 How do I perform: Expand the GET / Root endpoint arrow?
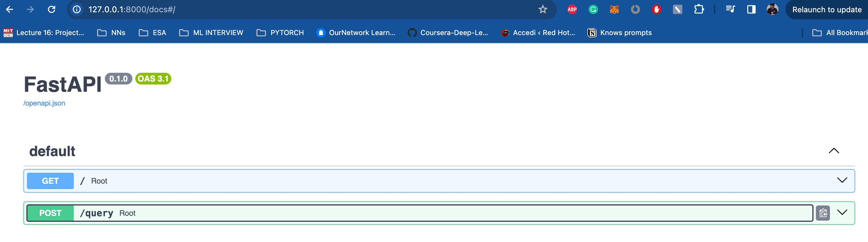click(x=842, y=181)
